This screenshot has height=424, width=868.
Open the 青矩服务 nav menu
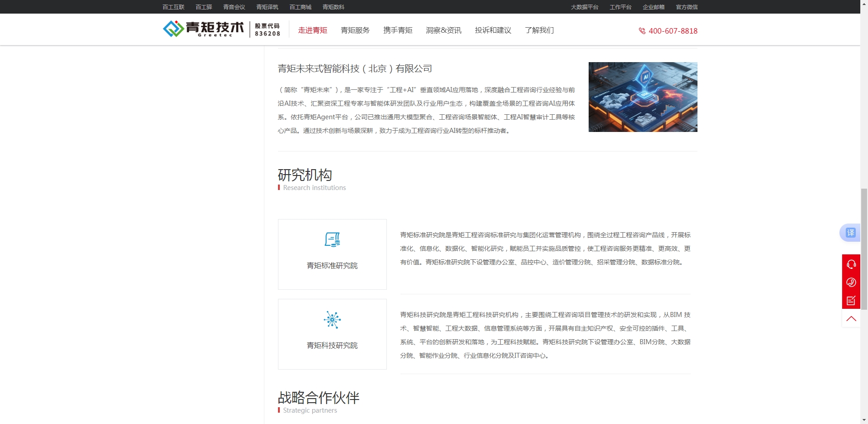355,30
